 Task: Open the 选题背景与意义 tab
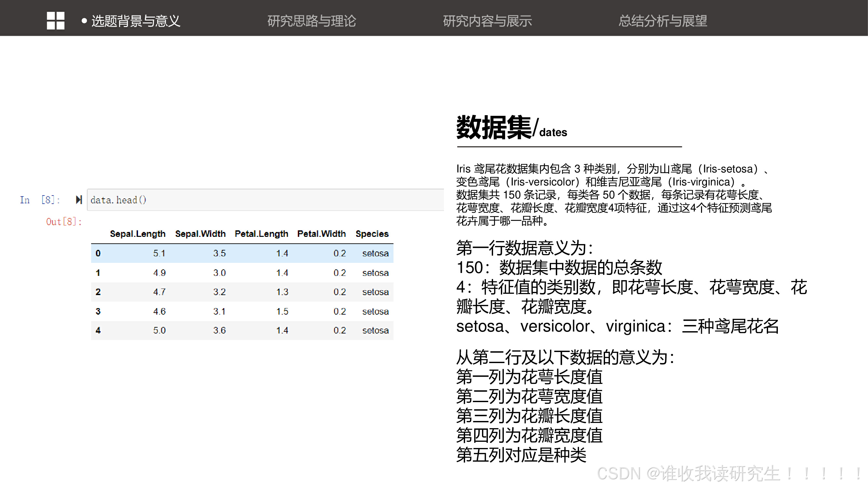pyautogui.click(x=136, y=21)
